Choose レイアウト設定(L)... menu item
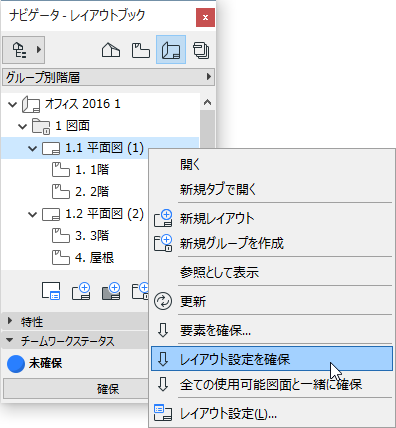 pos(271,414)
